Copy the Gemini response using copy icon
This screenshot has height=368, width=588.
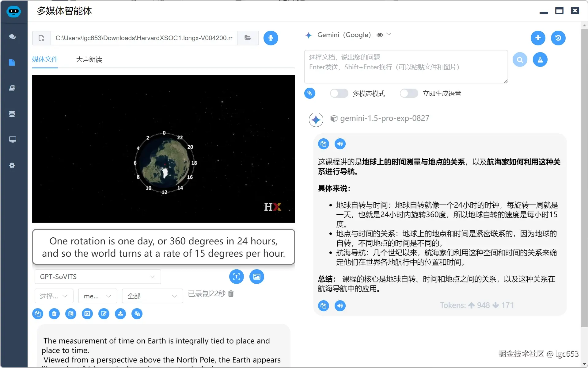323,144
